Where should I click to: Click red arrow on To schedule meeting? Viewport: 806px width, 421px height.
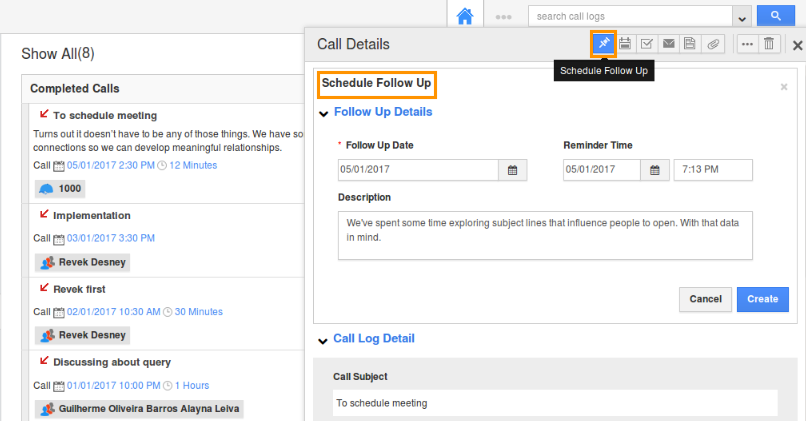point(44,113)
